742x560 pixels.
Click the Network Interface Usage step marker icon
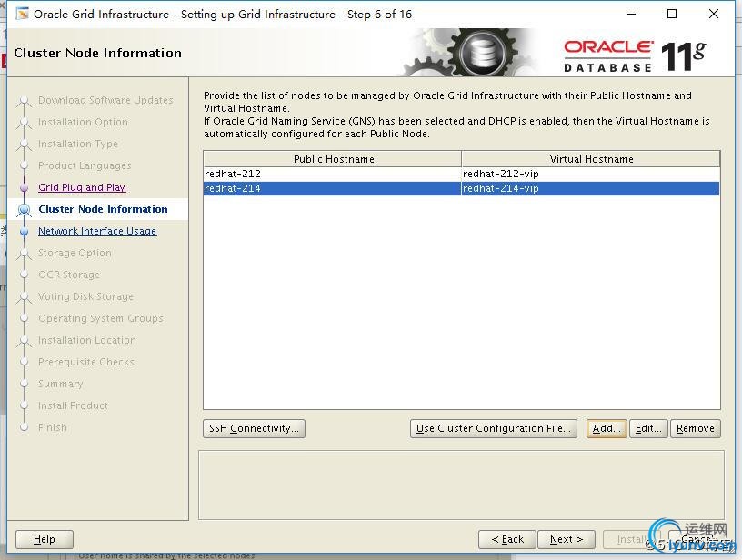[25, 231]
